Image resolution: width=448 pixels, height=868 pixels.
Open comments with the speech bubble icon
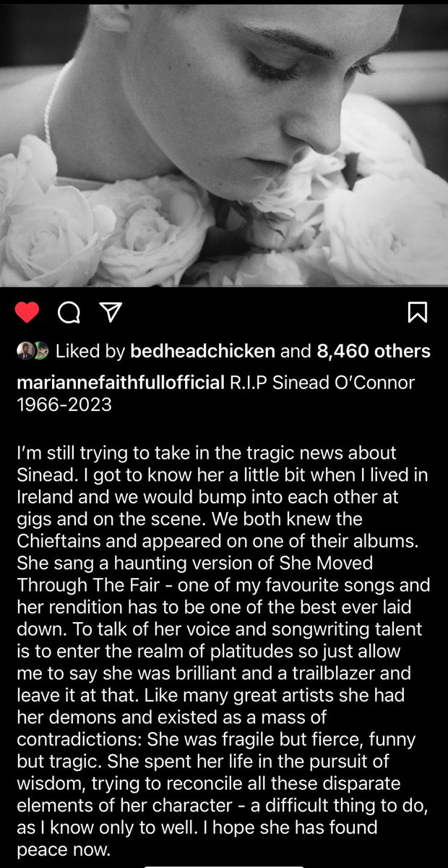[x=69, y=312]
